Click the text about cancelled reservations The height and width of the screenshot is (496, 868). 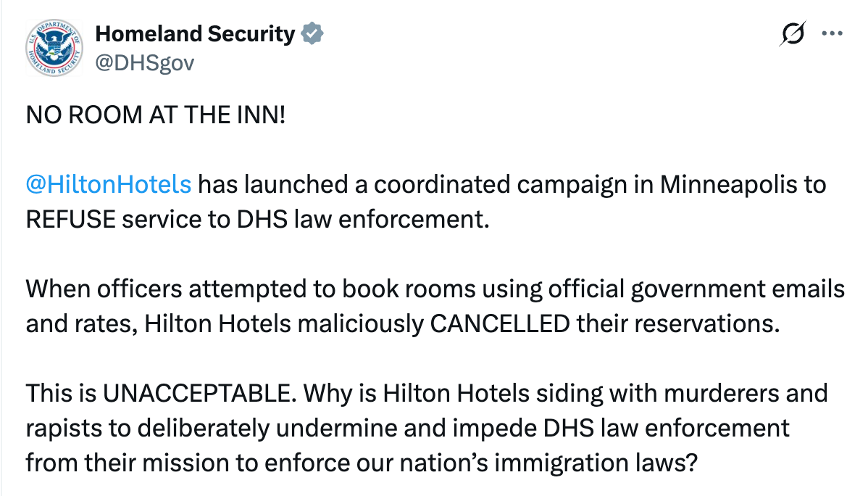click(x=435, y=306)
